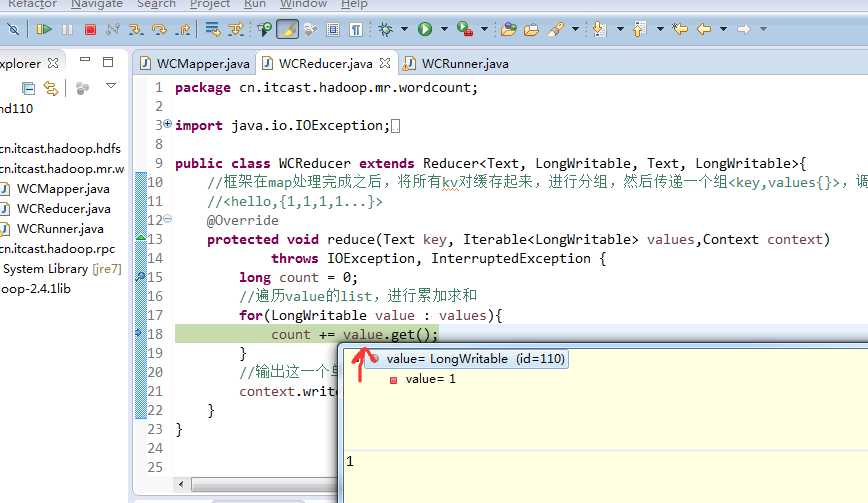The width and height of the screenshot is (868, 503).
Task: Close the Package Explorer view
Action: (x=53, y=63)
